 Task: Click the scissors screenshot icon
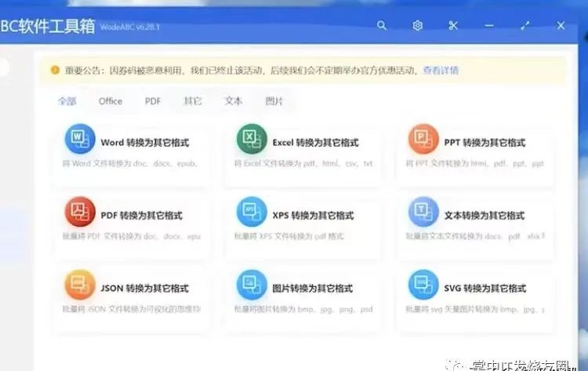(453, 26)
